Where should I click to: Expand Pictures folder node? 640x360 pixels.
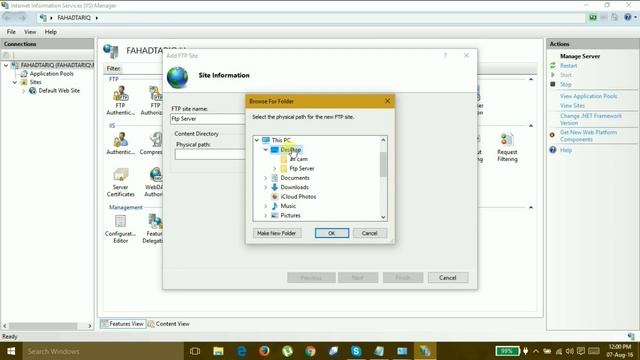266,216
